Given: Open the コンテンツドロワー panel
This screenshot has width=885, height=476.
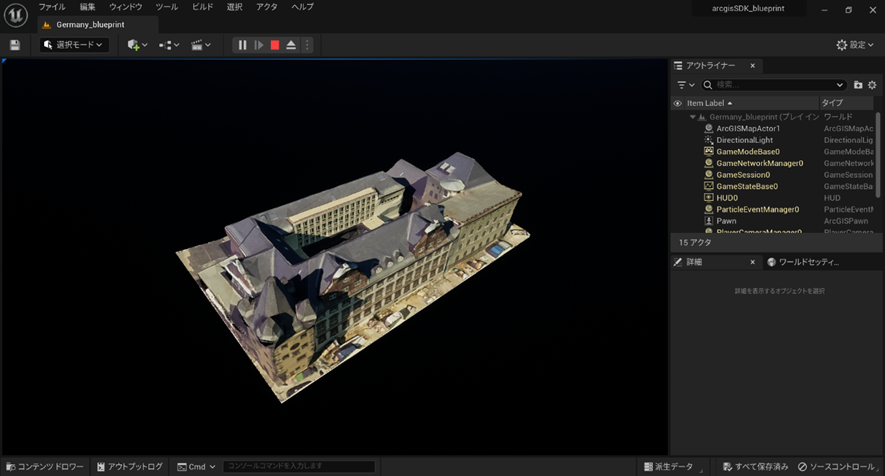Looking at the screenshot, I should click(x=44, y=467).
